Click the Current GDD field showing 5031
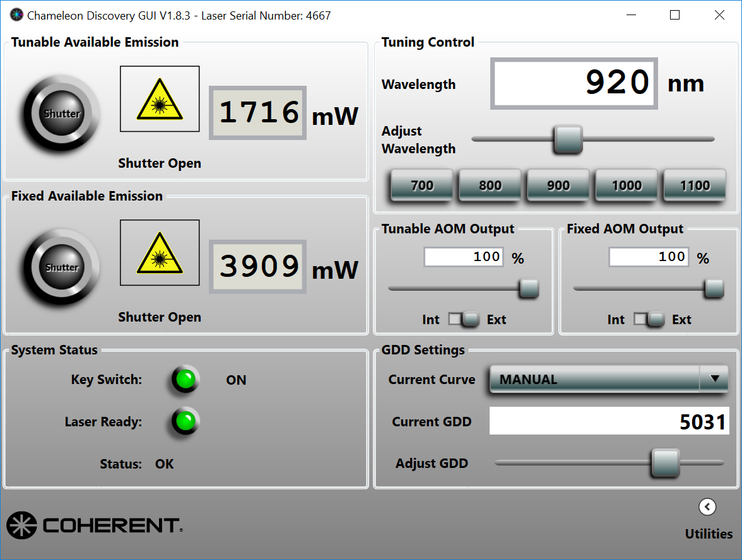 [609, 421]
